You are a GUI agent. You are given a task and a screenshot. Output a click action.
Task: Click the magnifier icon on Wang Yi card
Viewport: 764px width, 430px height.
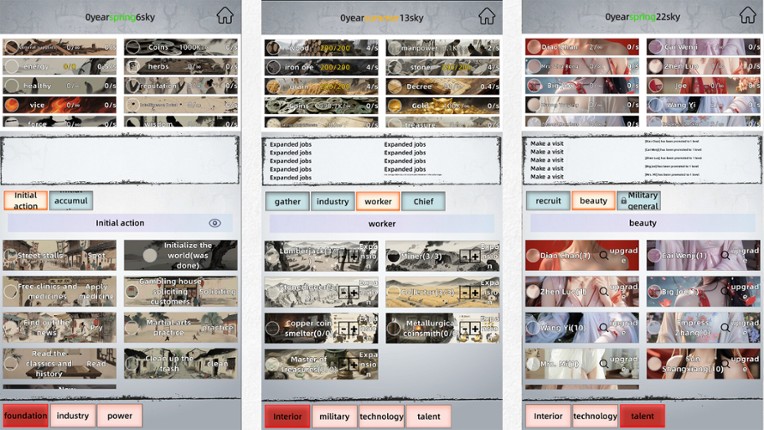point(603,327)
